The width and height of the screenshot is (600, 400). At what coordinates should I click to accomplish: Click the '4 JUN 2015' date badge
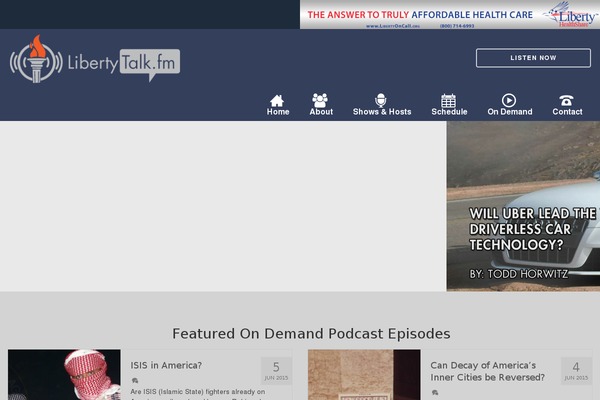576,371
